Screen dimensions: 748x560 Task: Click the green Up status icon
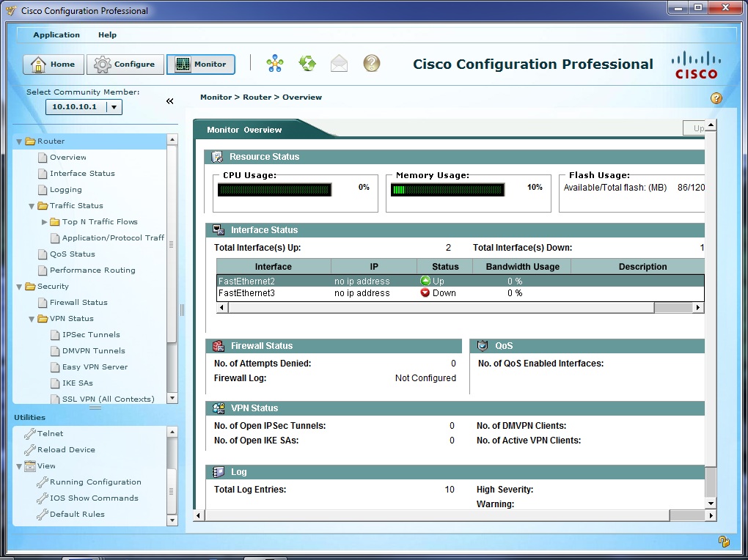pyautogui.click(x=425, y=281)
